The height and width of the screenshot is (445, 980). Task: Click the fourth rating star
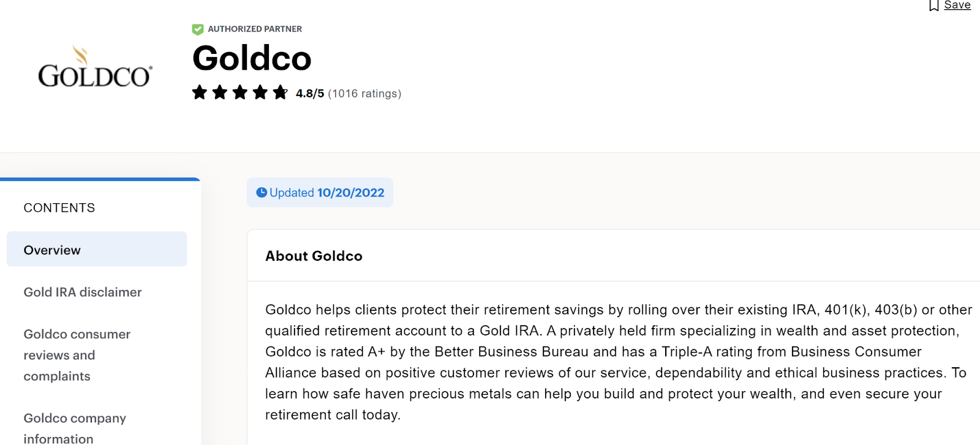pos(260,92)
